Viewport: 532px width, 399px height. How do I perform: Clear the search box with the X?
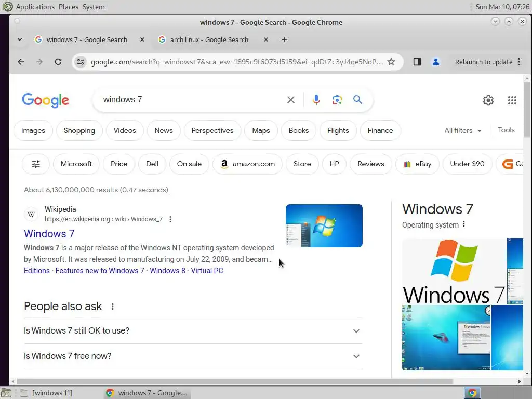[x=291, y=100]
